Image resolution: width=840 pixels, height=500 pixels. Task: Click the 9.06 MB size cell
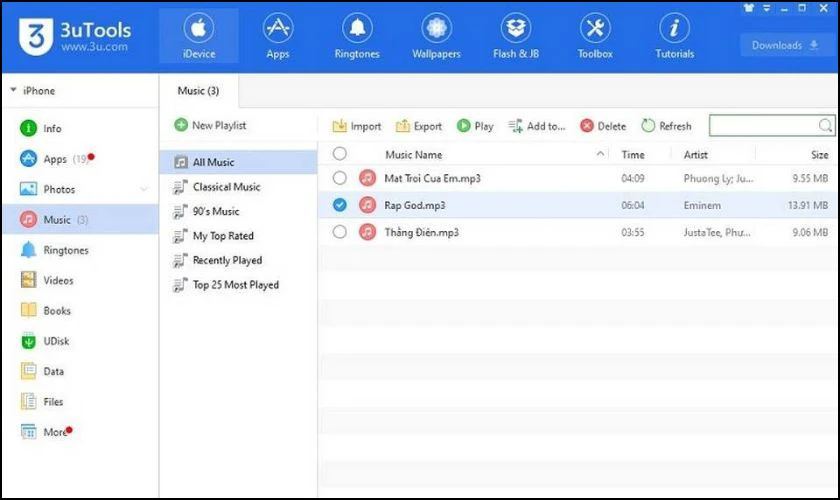(x=810, y=232)
